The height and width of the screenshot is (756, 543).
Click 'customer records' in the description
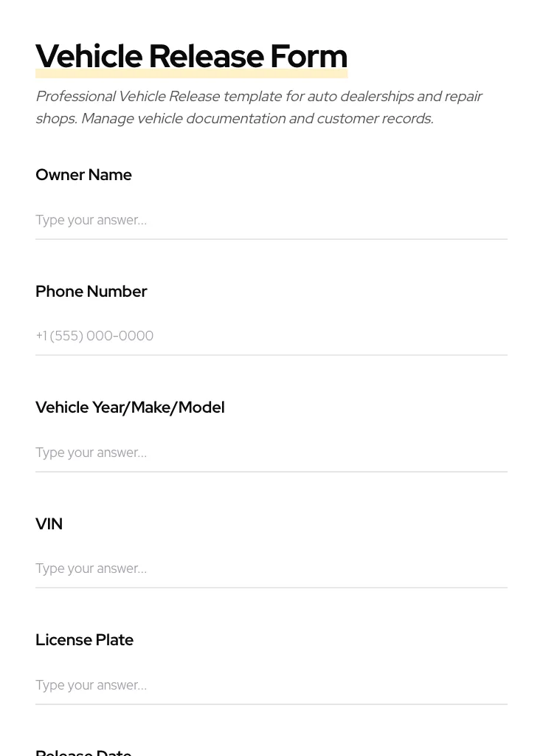pyautogui.click(x=373, y=119)
